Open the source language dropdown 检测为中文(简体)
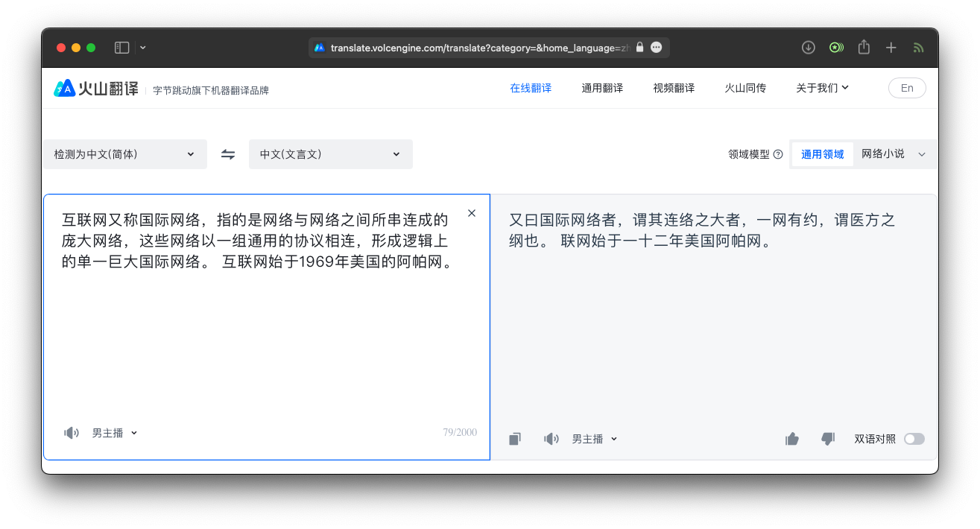980x529 pixels. tap(124, 153)
